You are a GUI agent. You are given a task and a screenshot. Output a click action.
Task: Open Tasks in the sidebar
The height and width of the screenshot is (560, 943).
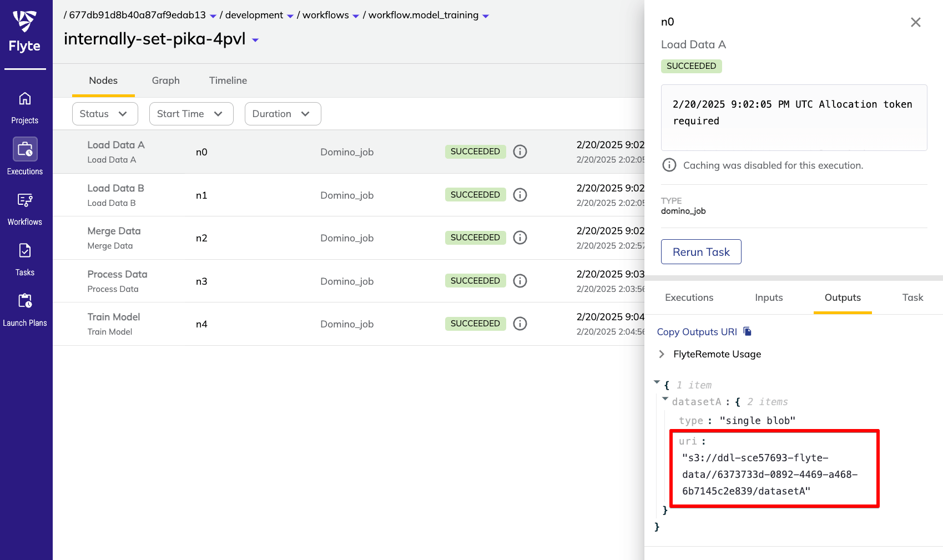tap(25, 260)
